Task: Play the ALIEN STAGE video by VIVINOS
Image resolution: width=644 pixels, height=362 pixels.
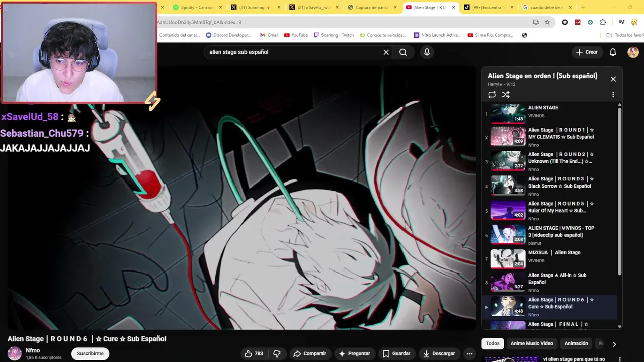Action: pyautogui.click(x=549, y=114)
